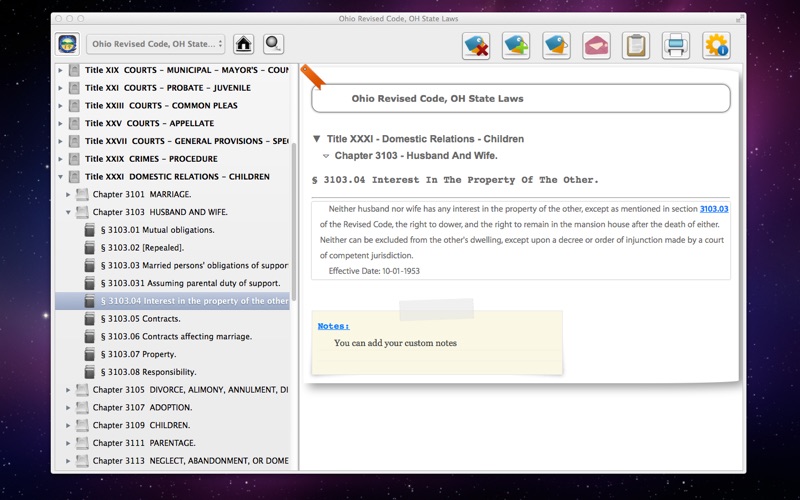The image size is (800, 500).
Task: Select § 3103.02 [Repealed]
Action: click(142, 248)
